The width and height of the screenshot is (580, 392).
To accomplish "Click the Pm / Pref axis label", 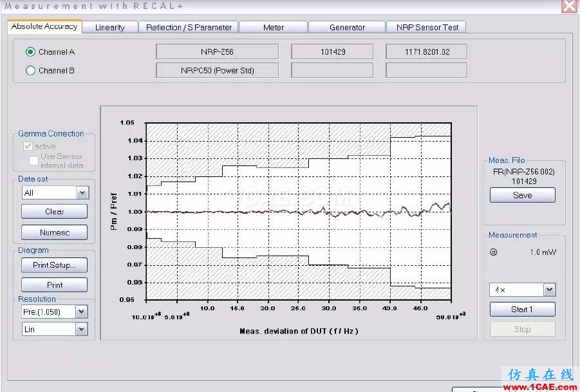I will (x=113, y=212).
